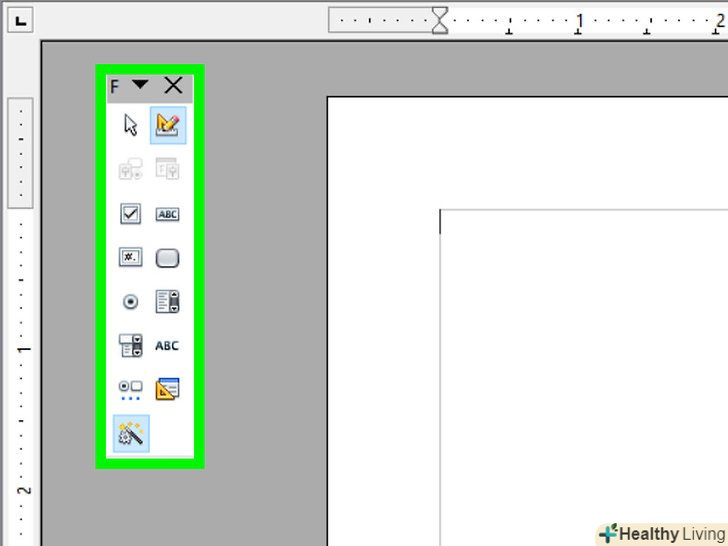Click the tab stop type button
The image size is (728, 546).
point(20,21)
